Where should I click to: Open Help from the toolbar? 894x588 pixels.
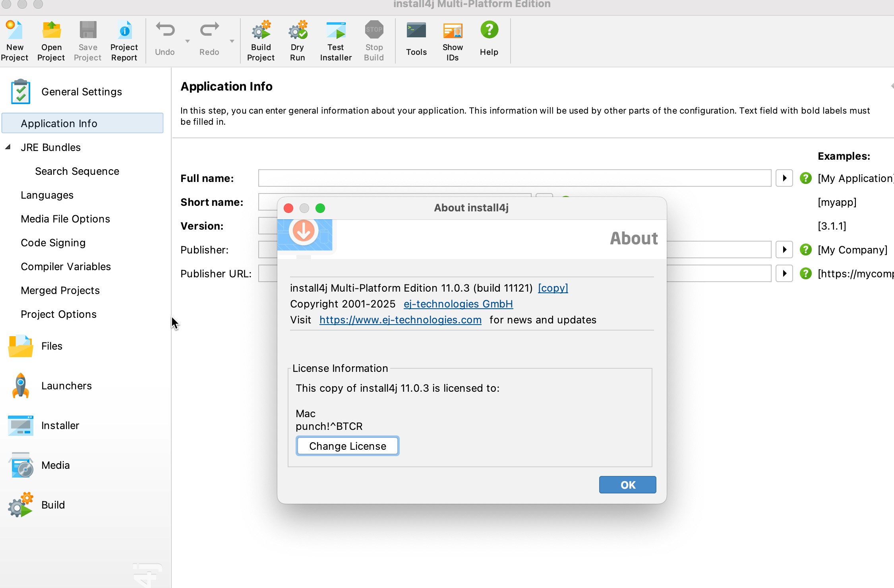pyautogui.click(x=489, y=30)
